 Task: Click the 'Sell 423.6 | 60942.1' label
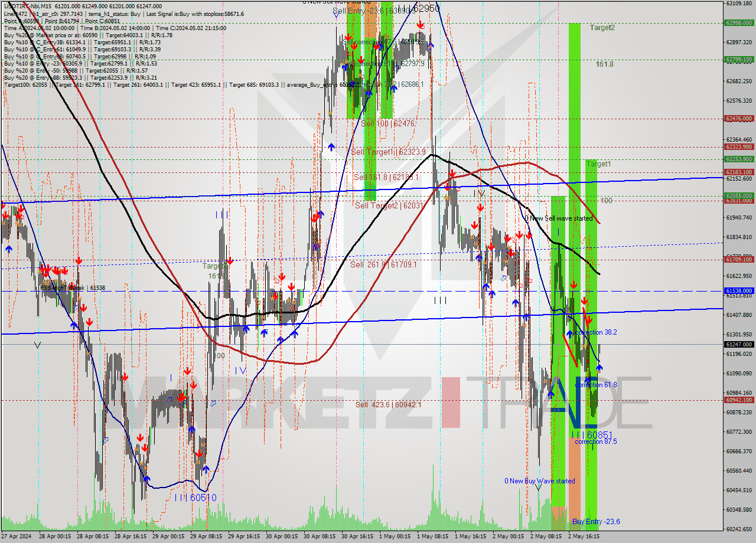click(388, 405)
